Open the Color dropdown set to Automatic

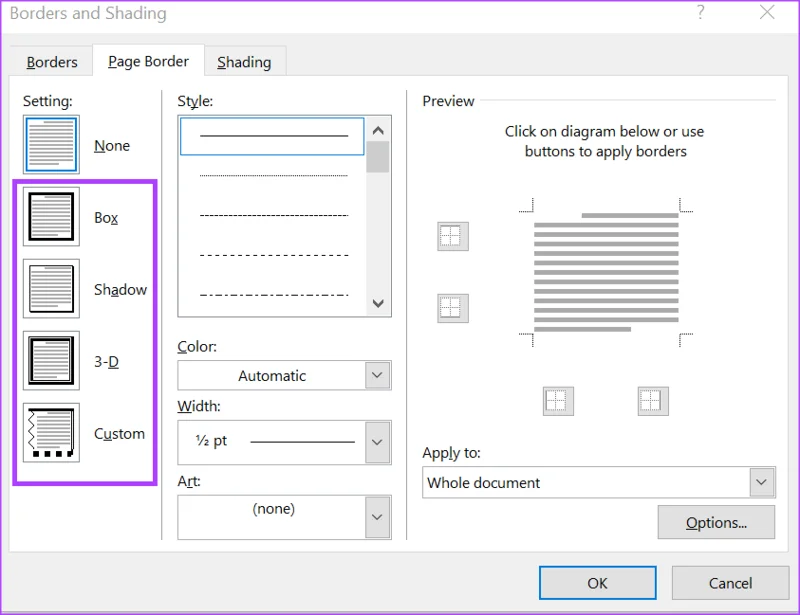(x=284, y=376)
